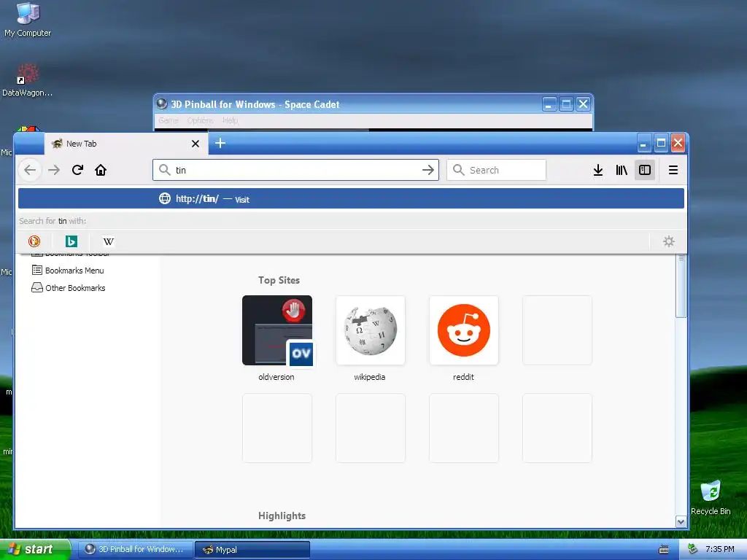Viewport: 747px width, 560px height.
Task: Select the Recycle Bin desktop icon
Action: (711, 497)
